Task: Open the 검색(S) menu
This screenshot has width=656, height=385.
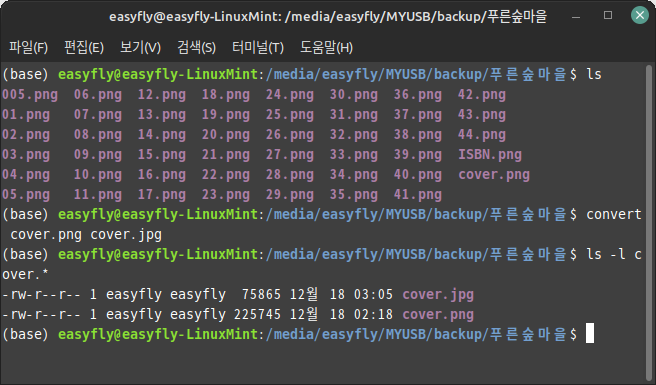Action: pyautogui.click(x=196, y=47)
